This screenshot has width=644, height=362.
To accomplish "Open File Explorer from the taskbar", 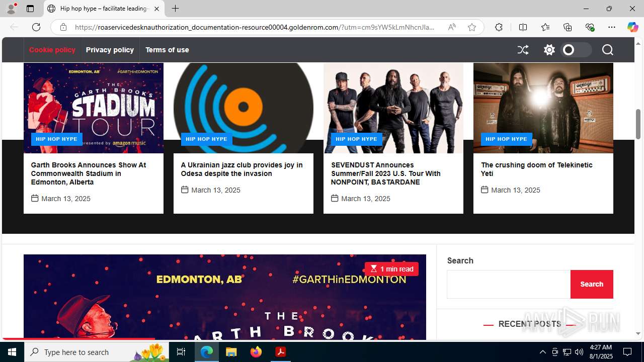I will pos(231,352).
